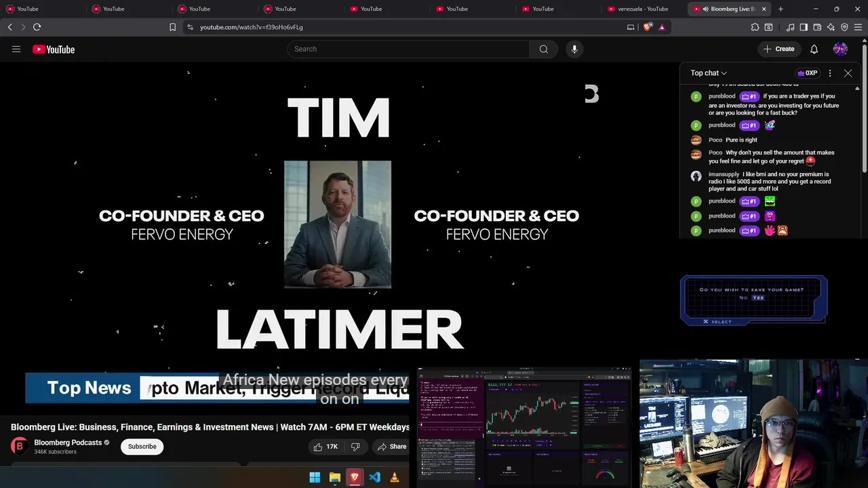Screen dimensions: 868x488
Task: Click the YouTube Search field
Action: pyautogui.click(x=408, y=49)
